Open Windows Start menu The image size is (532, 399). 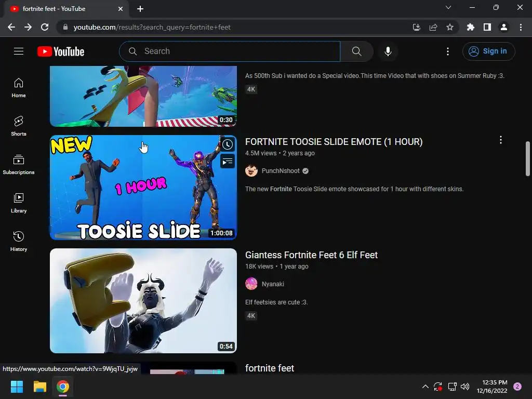click(x=17, y=387)
